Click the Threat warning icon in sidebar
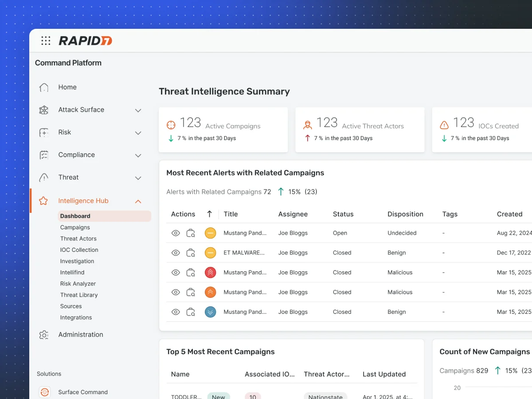Viewport: 532px width, 399px height. (44, 178)
